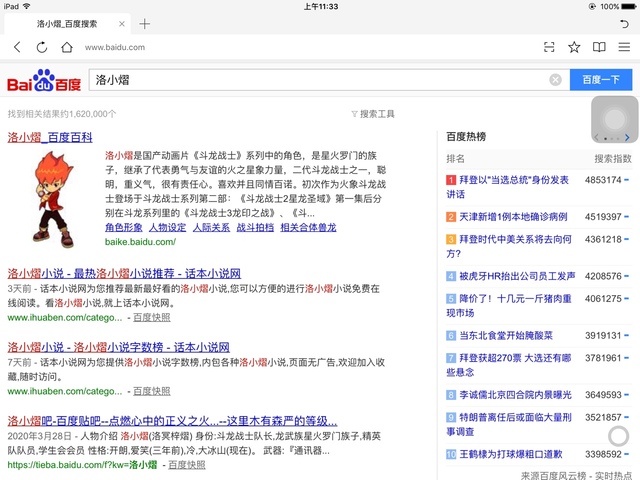Open the QR scan icon
The width and height of the screenshot is (640, 480).
(549, 47)
